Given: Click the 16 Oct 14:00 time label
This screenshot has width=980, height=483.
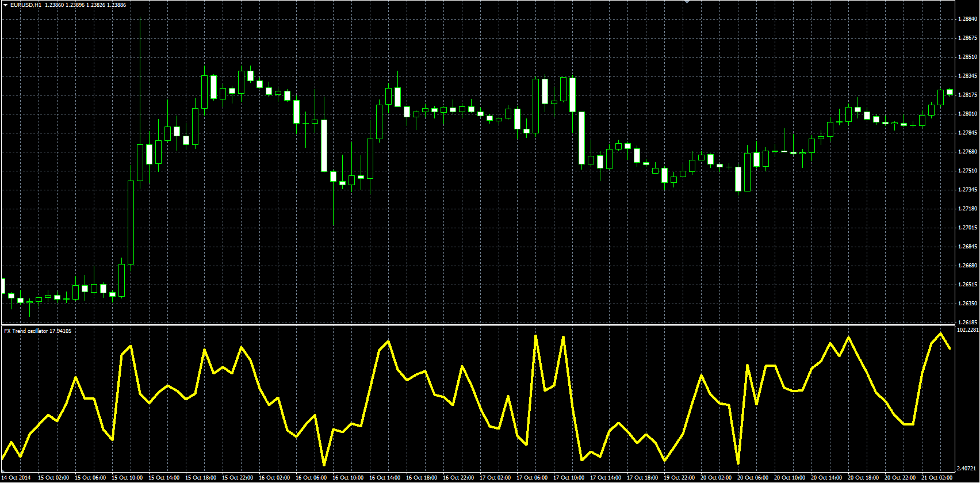Looking at the screenshot, I should pyautogui.click(x=385, y=477).
